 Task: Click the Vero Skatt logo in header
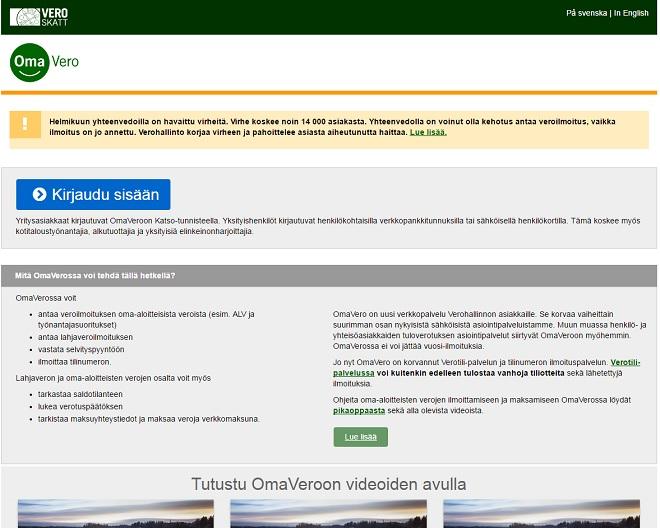point(39,16)
